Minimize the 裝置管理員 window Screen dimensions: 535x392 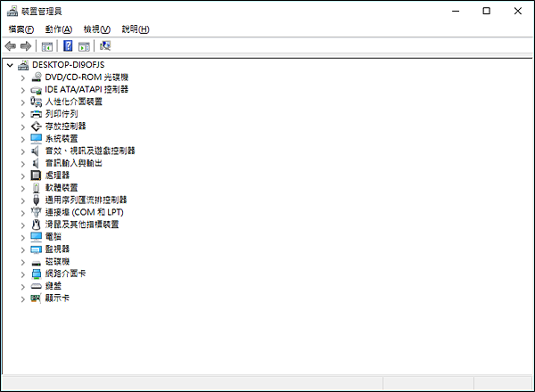pos(456,11)
